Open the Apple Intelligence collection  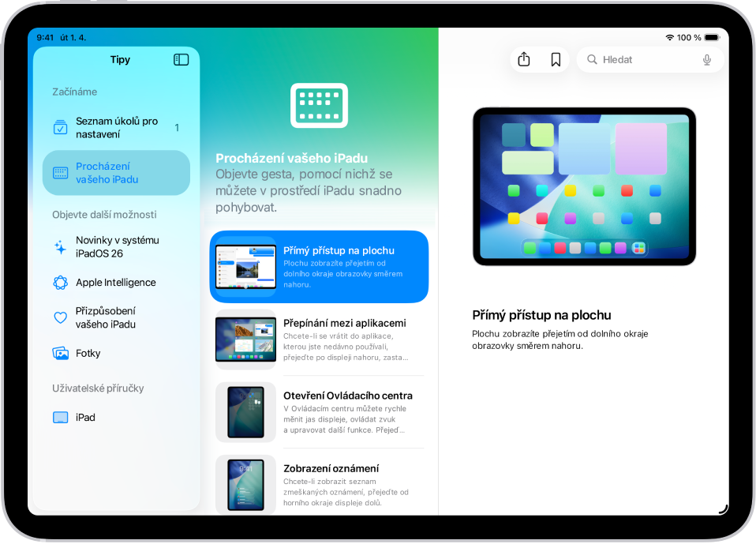tap(116, 283)
